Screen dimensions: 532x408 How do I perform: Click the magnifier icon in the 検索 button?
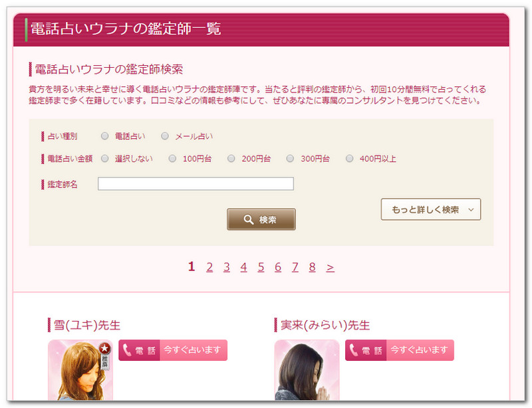coord(248,220)
